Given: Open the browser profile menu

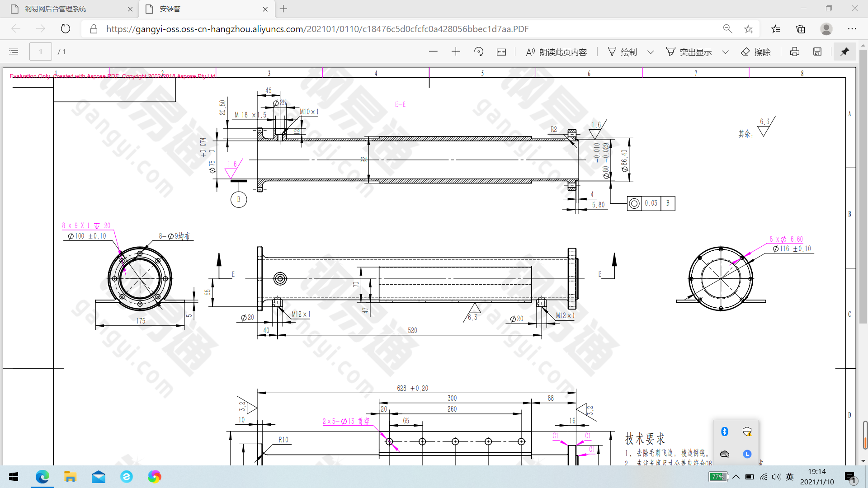Looking at the screenshot, I should [826, 29].
